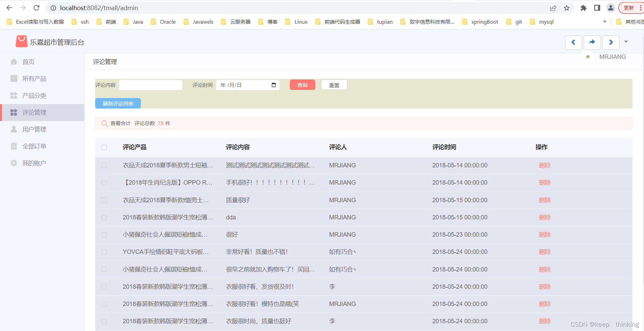Click the icon beside 所有产品
Screen dimensions: 644x331
point(14,78)
